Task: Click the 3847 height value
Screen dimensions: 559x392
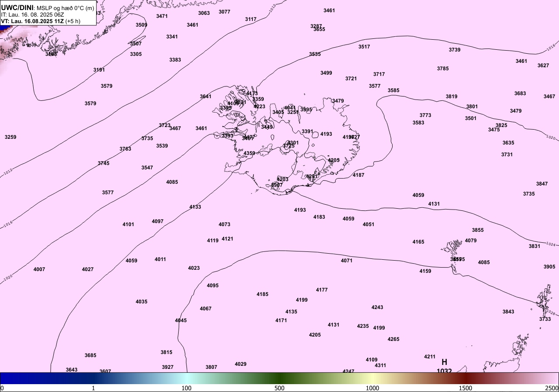Action: [542, 184]
